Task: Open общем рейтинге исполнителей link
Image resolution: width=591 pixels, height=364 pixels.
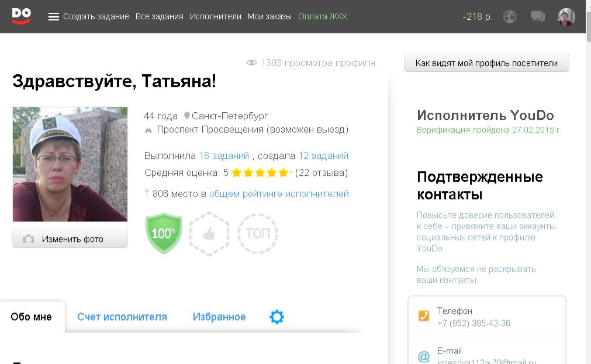Action: tap(279, 194)
